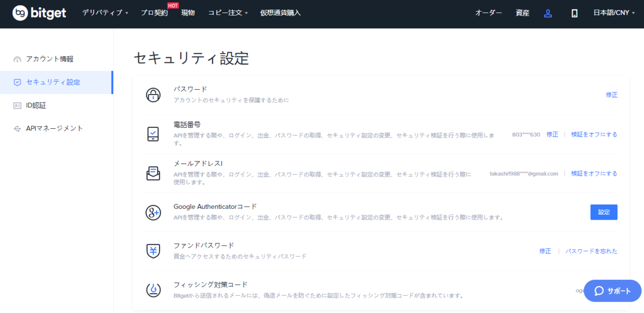Click the 設定 button for Google Authenticator

coord(604,212)
